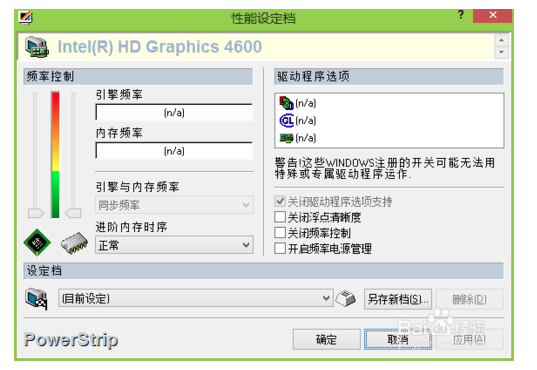
Task: Click the Intel(R) HD Graphics 4600 title
Action: pos(160,47)
